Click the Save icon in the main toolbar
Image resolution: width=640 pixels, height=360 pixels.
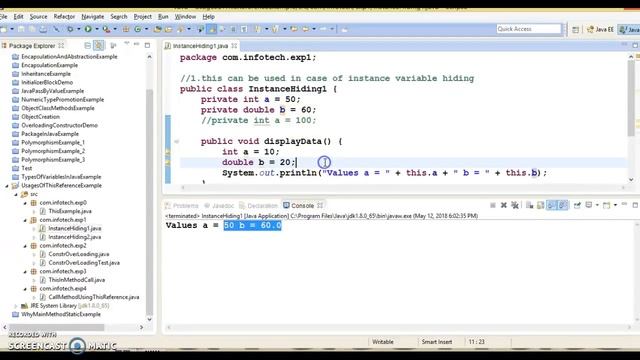(x=21, y=29)
